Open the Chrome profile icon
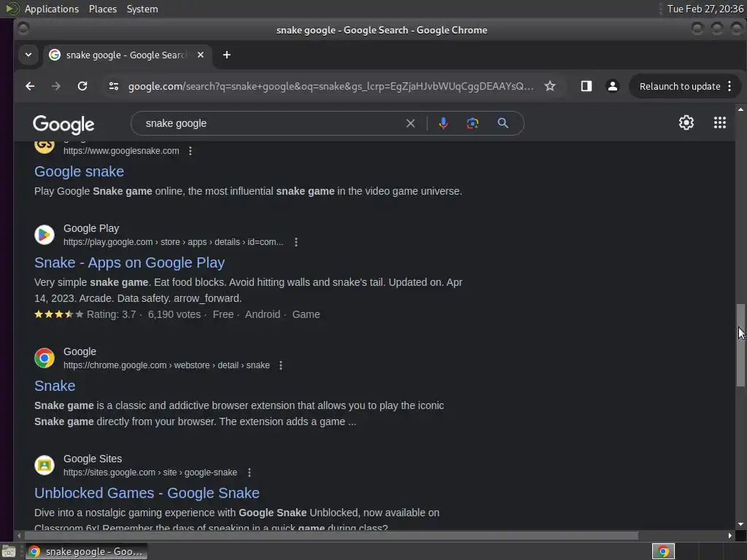Image resolution: width=747 pixels, height=560 pixels. pyautogui.click(x=612, y=86)
